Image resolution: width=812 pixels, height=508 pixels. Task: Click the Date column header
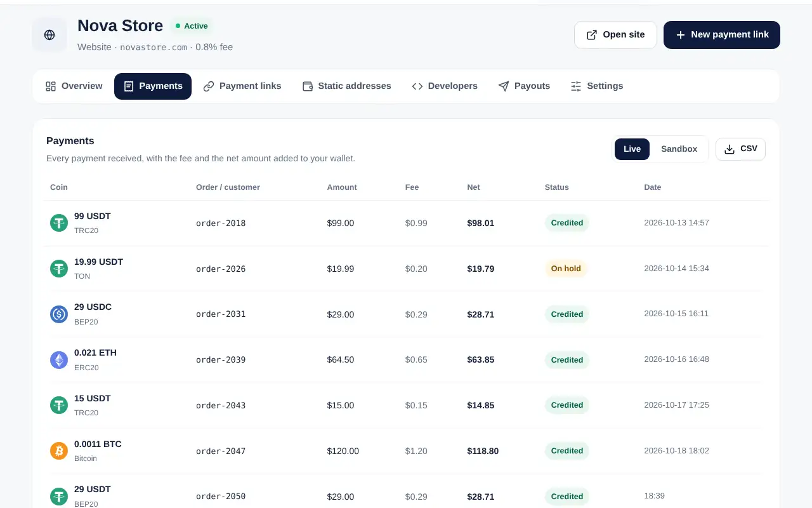(x=652, y=187)
